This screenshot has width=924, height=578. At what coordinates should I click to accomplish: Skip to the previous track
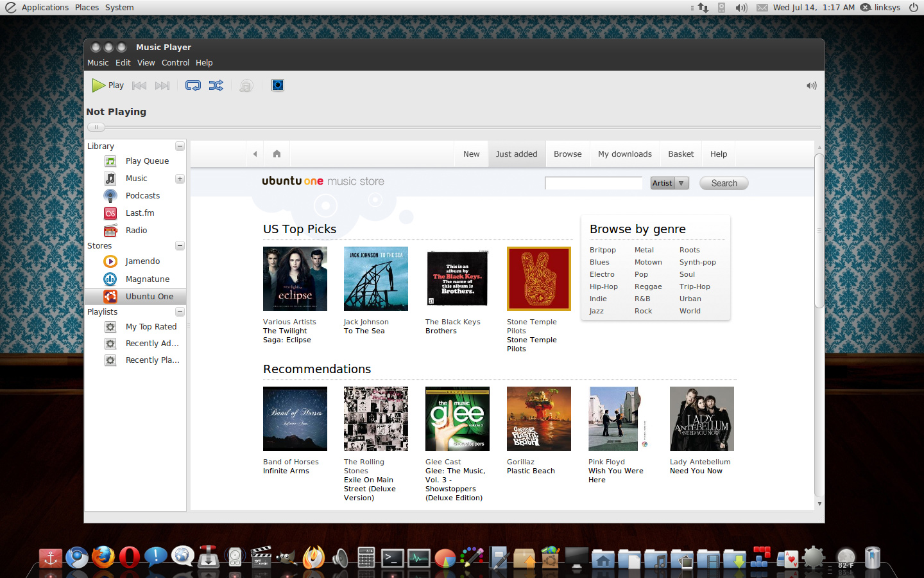click(x=139, y=85)
